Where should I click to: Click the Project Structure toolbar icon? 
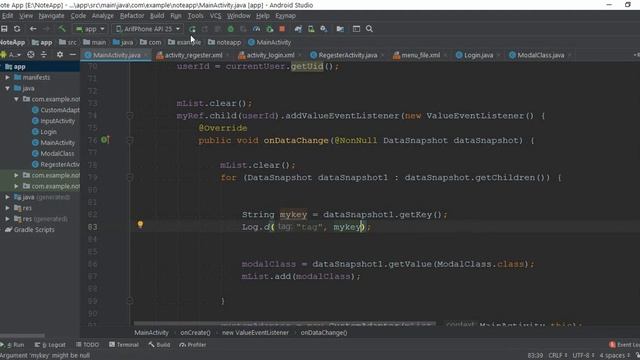coord(340,29)
